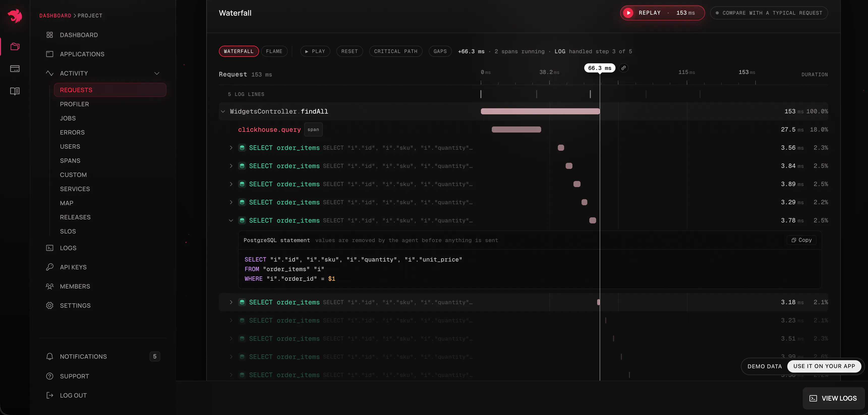Click the Applications window icon
This screenshot has height=415, width=868.
pos(49,54)
